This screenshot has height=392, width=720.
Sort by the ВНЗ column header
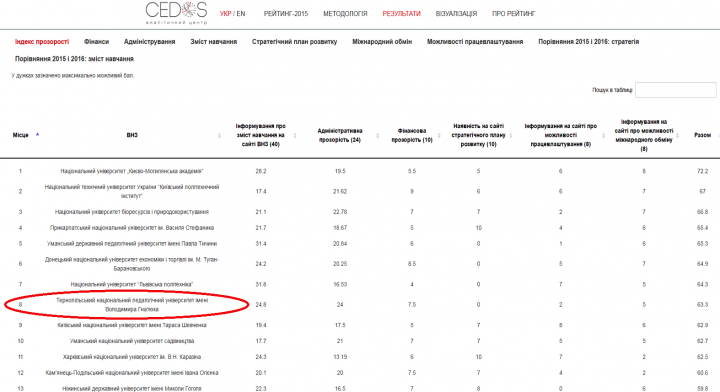pos(132,135)
